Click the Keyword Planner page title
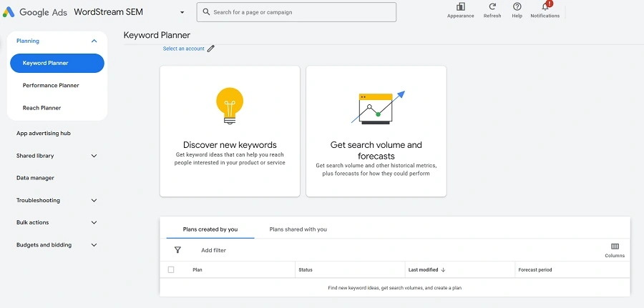The height and width of the screenshot is (308, 644). pyautogui.click(x=157, y=35)
